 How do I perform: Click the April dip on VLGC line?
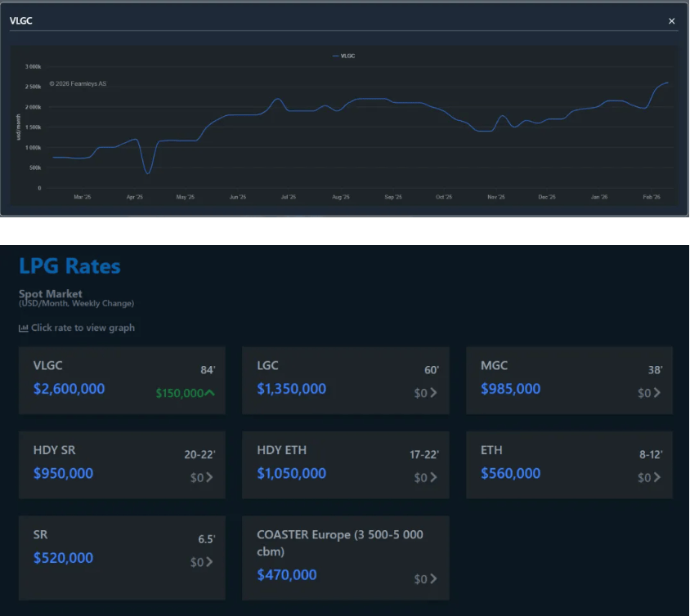tap(148, 172)
